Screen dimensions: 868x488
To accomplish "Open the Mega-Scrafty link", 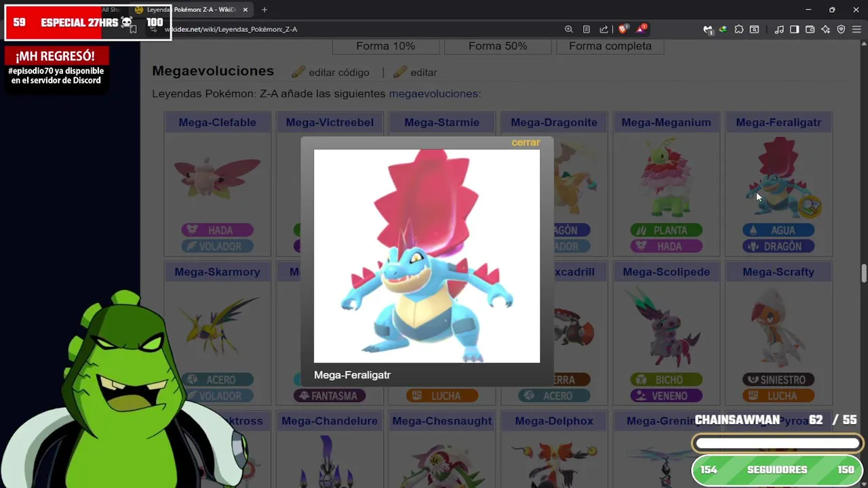I will coord(778,272).
